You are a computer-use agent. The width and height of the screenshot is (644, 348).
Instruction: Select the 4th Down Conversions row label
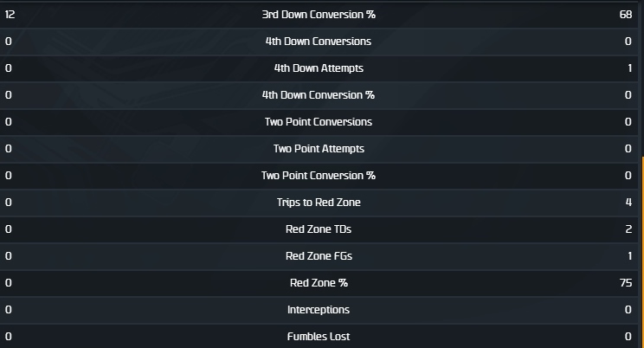(318, 42)
